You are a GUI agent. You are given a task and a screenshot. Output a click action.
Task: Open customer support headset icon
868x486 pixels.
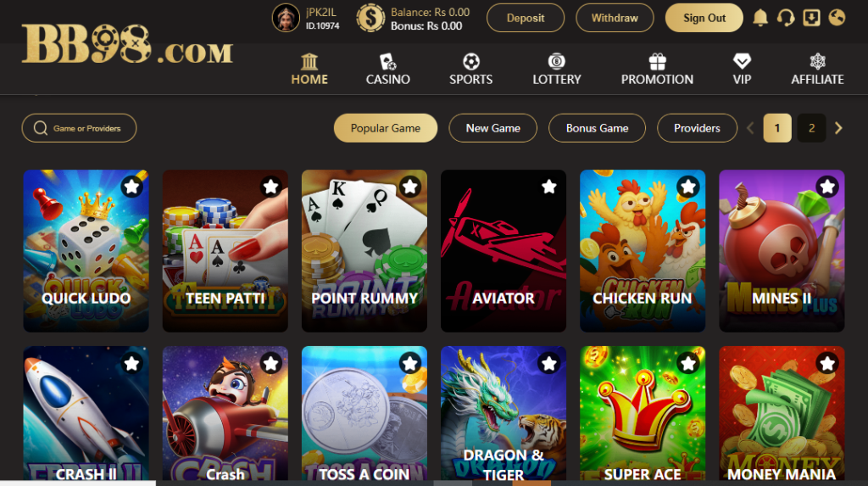[786, 18]
